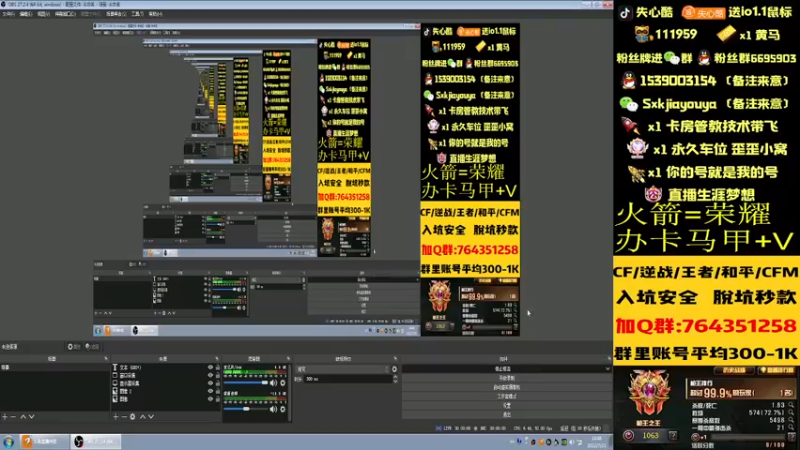
Task: Pop out the Audio Mixer dock icon
Action: 288,359
